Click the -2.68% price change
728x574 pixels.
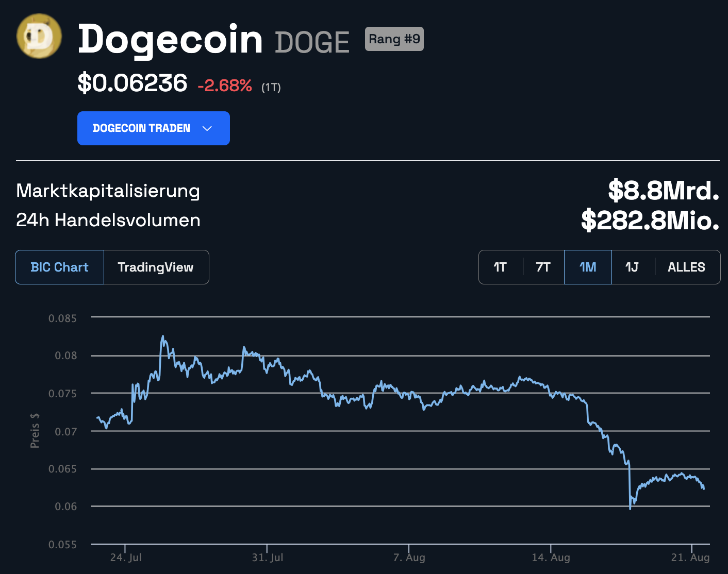tap(225, 86)
